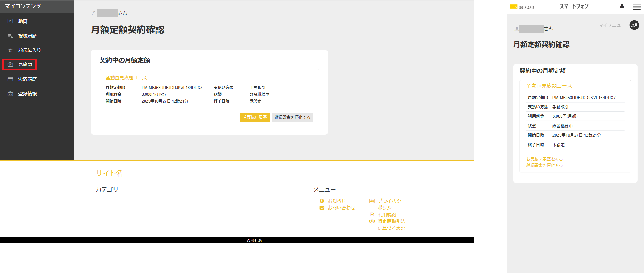644x273 pixels.
Task: Open 決済履歴 from the sidebar
Action: coord(27,79)
